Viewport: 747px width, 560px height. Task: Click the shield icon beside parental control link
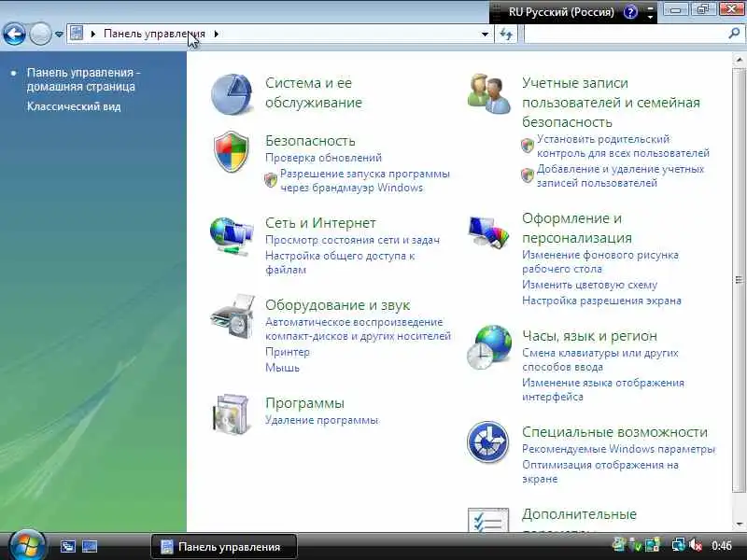tap(528, 146)
